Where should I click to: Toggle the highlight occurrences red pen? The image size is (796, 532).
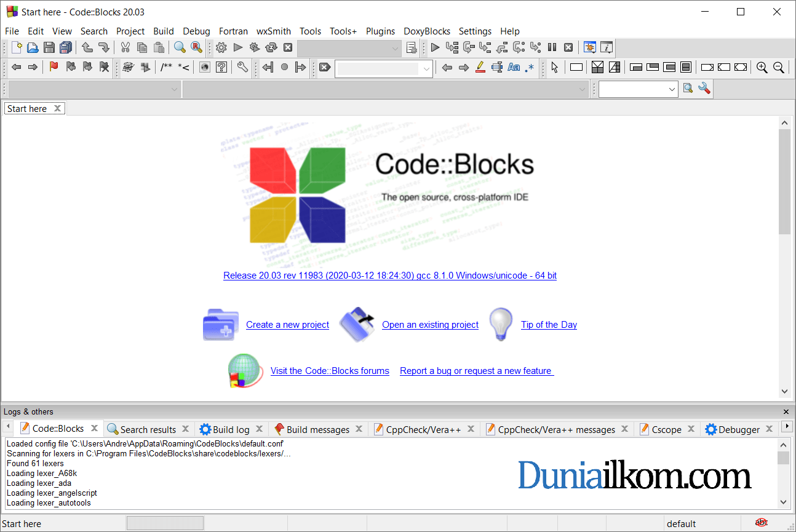(x=481, y=68)
